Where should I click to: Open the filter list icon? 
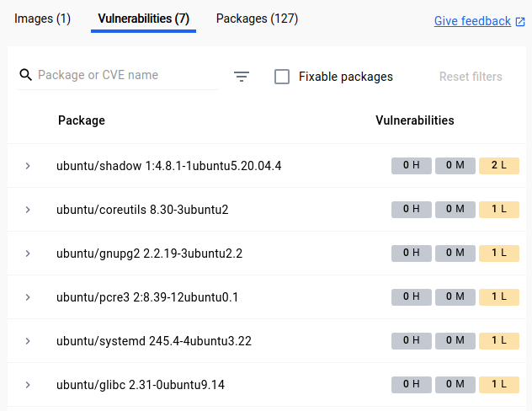pos(242,77)
